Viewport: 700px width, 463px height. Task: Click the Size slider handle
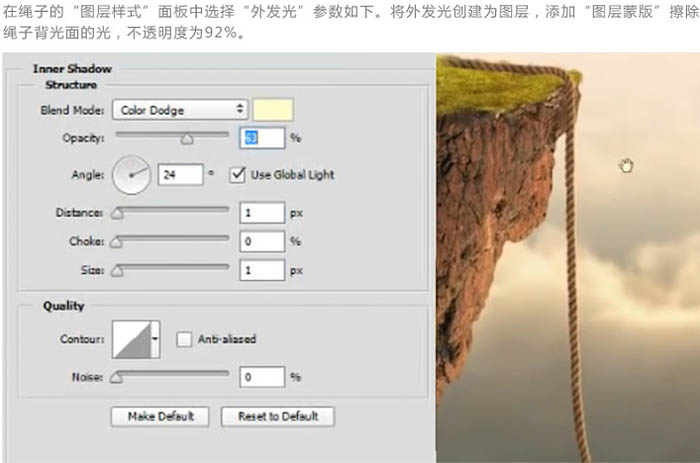click(x=117, y=271)
